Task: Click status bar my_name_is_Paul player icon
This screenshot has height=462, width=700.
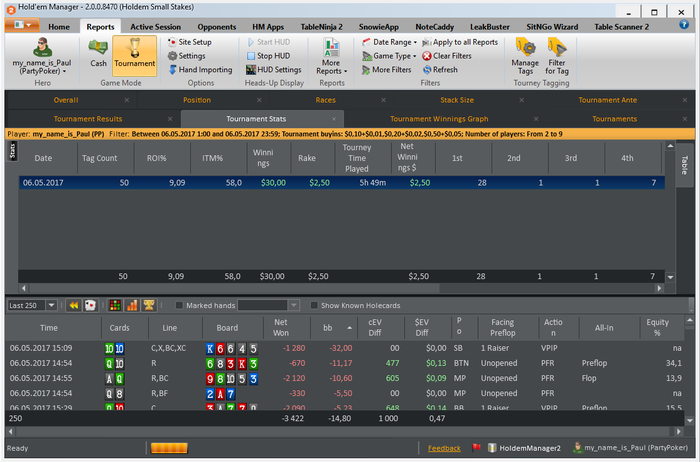Action: click(x=578, y=447)
